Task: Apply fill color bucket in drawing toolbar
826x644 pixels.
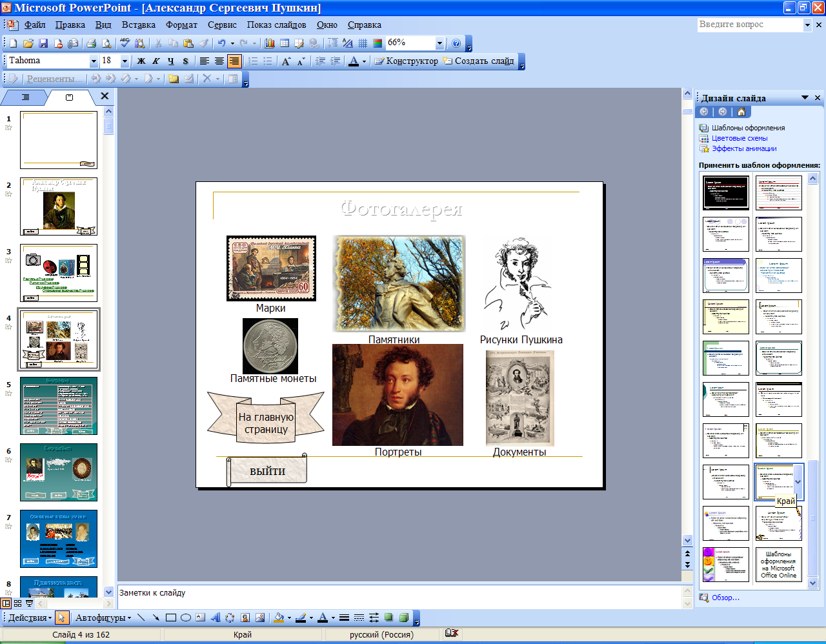Action: 279,618
